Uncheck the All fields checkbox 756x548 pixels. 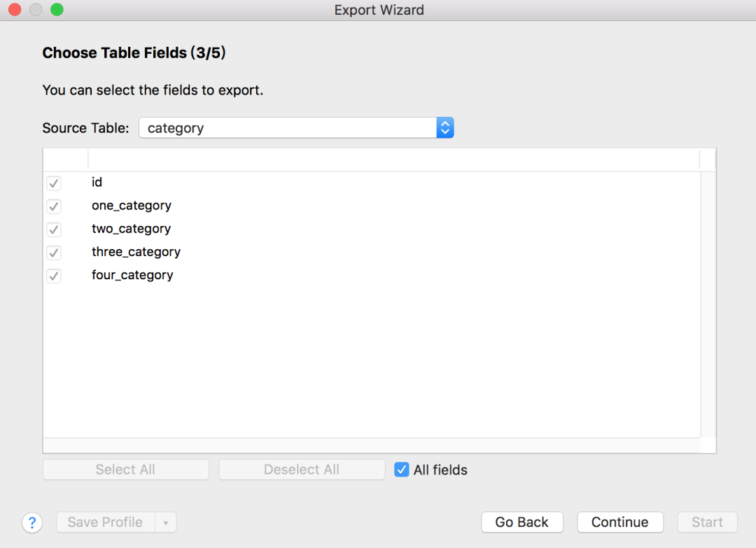[402, 470]
